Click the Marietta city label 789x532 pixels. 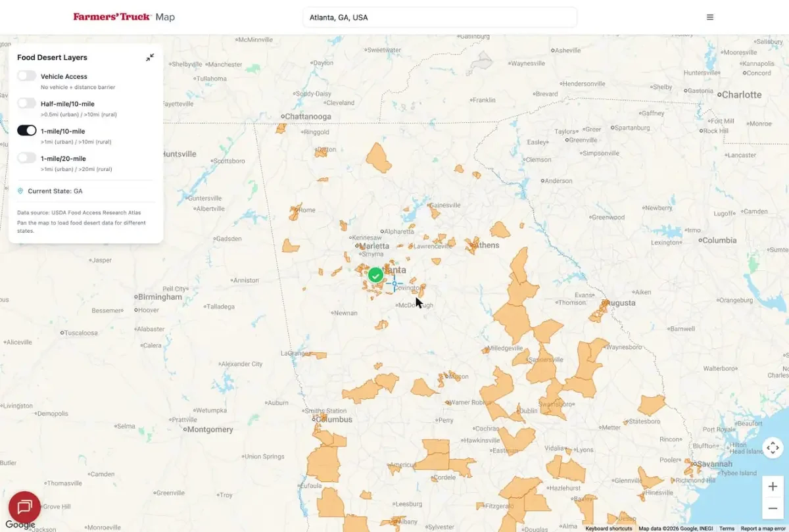(375, 247)
